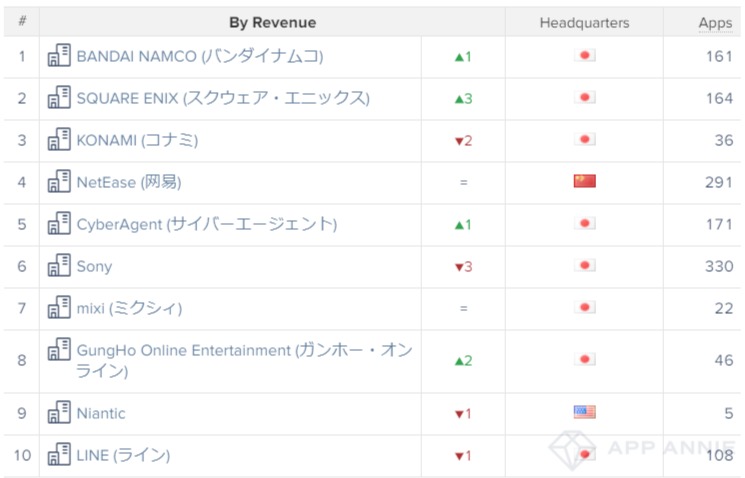Image resolution: width=745 pixels, height=478 pixels.
Task: Click the building icon next to Niantic
Action: click(59, 412)
